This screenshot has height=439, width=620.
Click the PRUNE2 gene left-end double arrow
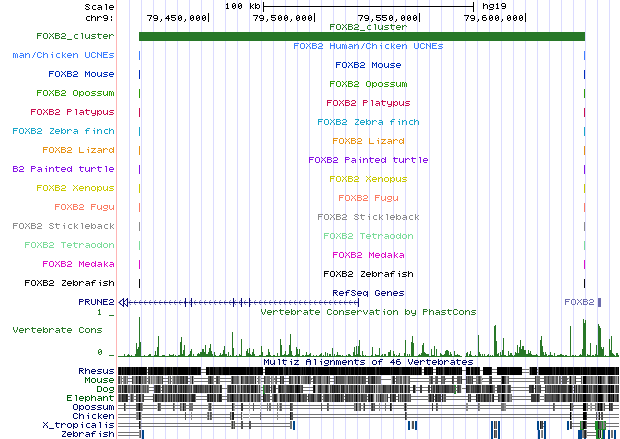point(123,301)
